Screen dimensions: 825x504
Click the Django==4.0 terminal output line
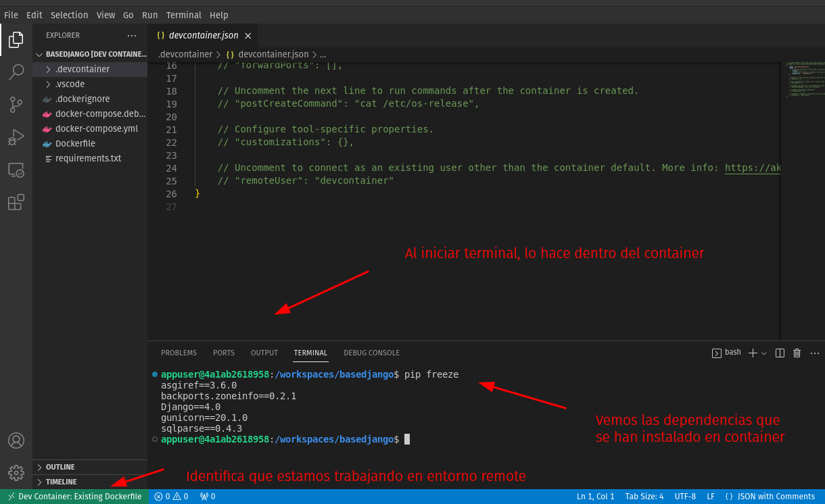[x=191, y=407]
